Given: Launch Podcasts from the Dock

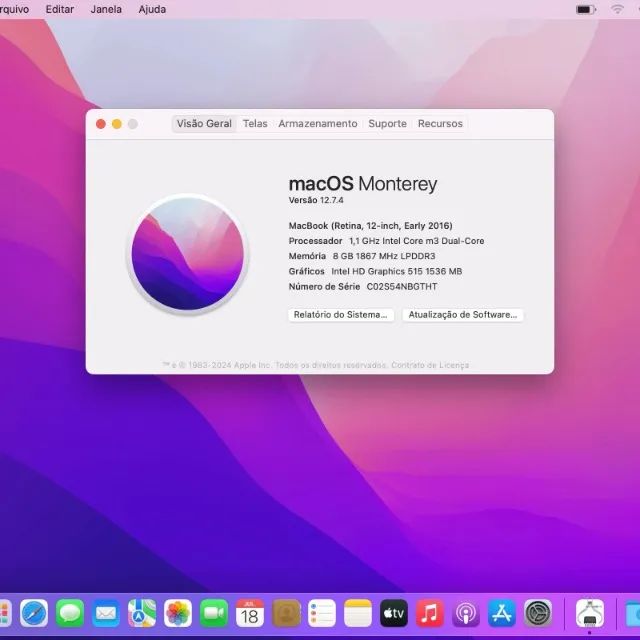Looking at the screenshot, I should (466, 613).
